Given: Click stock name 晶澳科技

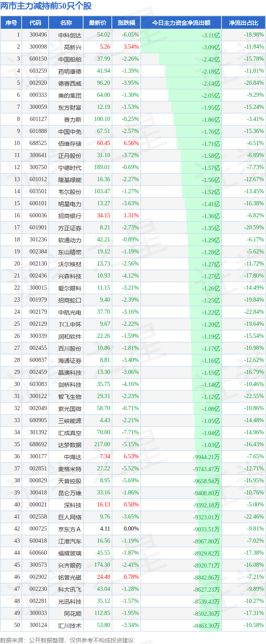Looking at the screenshot, I should coord(70,372).
